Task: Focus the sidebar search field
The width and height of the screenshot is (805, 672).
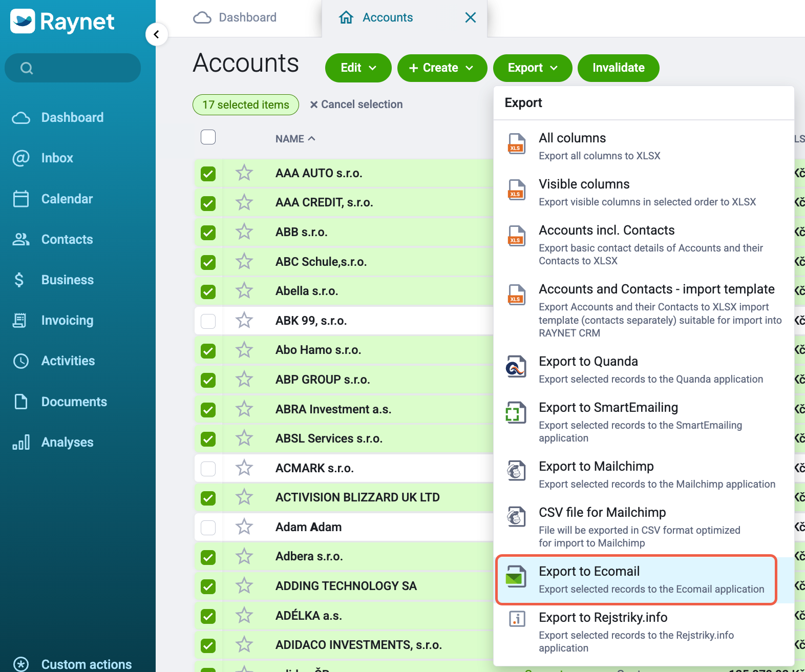Action: tap(73, 68)
